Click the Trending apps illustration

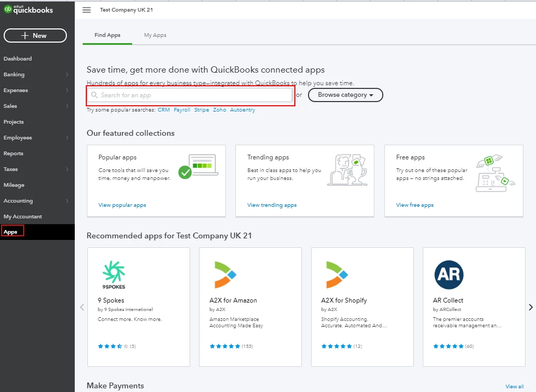point(348,170)
